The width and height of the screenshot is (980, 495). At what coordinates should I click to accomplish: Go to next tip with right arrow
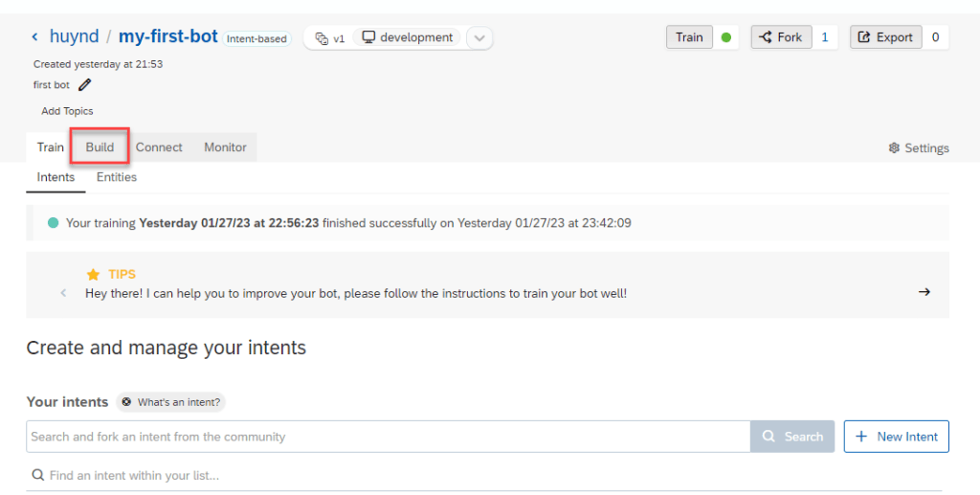[924, 292]
